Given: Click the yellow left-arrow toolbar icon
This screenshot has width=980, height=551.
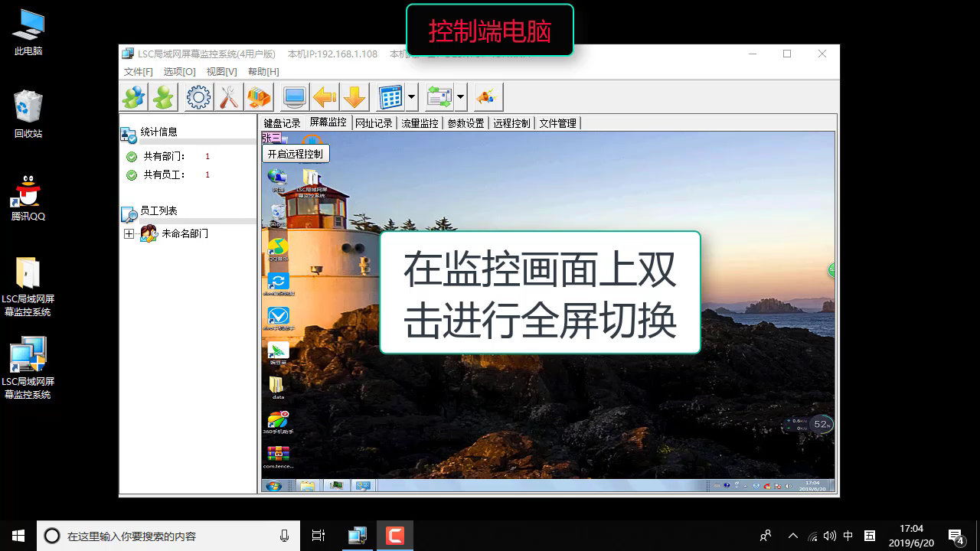Looking at the screenshot, I should pos(324,97).
